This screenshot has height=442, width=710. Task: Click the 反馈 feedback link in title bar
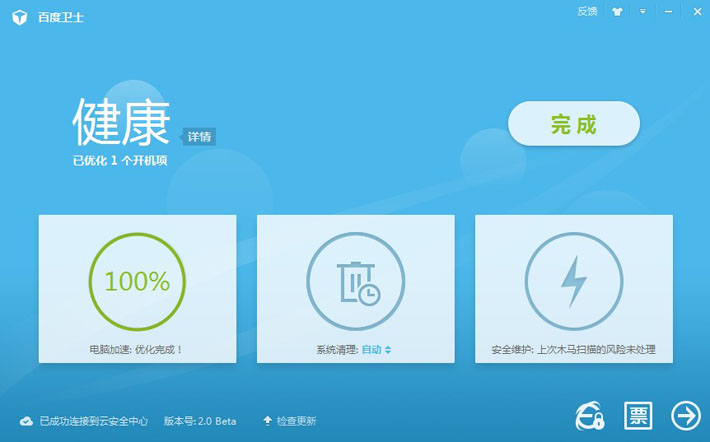click(587, 12)
